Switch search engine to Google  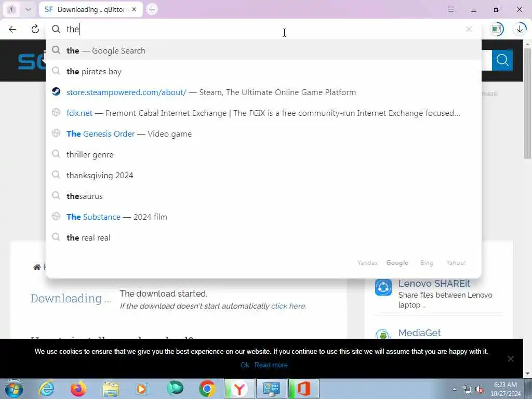397,263
